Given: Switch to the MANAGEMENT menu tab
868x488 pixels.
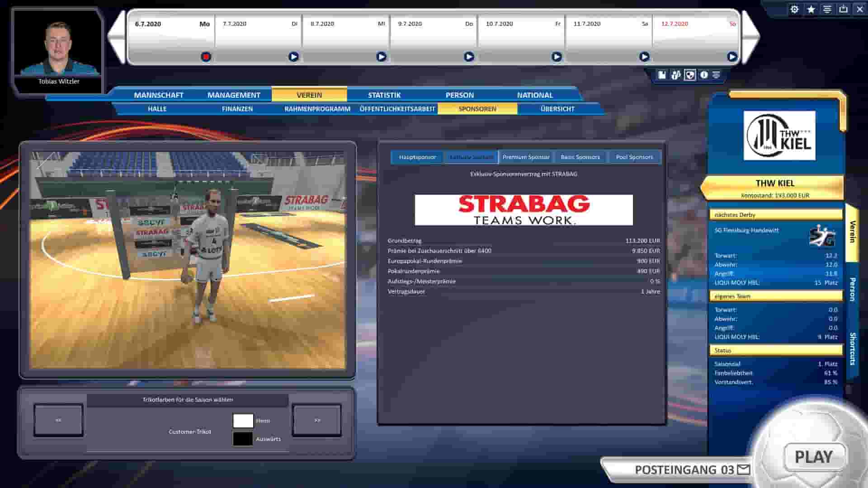Looking at the screenshot, I should 233,95.
